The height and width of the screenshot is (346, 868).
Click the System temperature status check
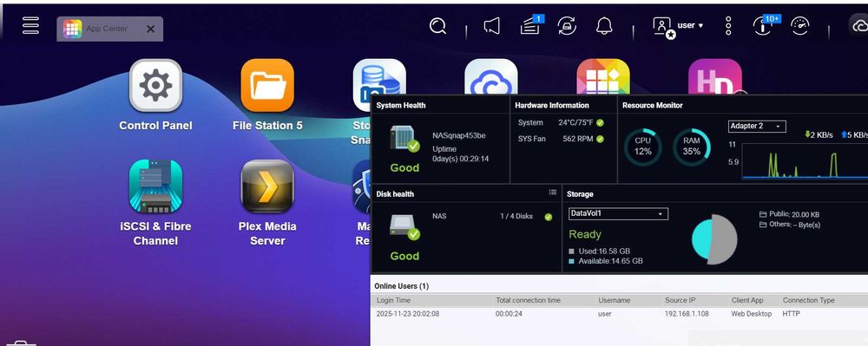(x=600, y=122)
